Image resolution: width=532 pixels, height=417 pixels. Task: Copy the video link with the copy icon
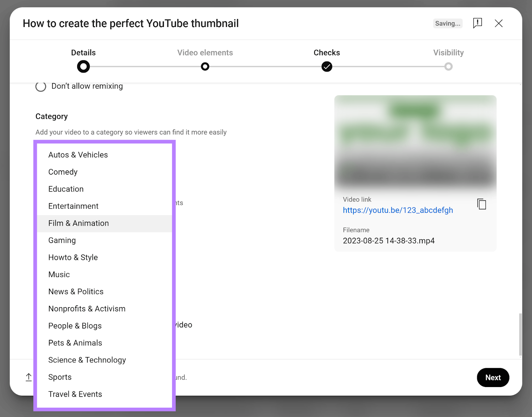coord(481,204)
